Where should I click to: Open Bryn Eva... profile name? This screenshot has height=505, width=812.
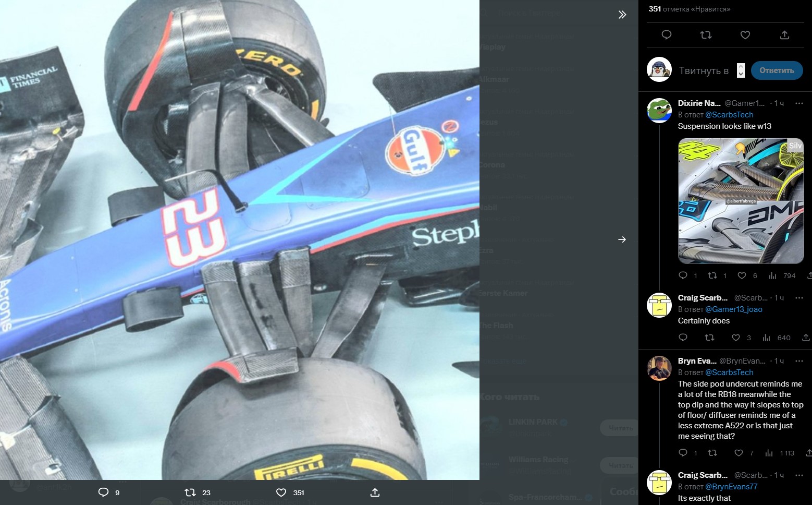point(697,361)
